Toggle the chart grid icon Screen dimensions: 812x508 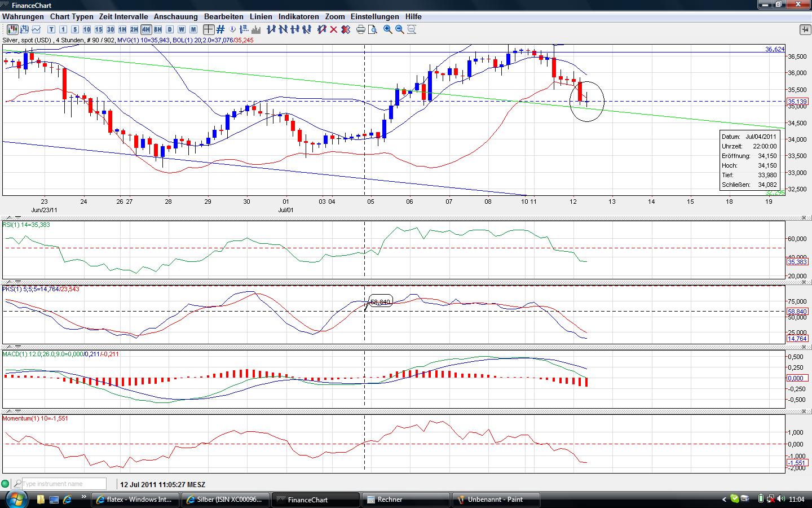pos(220,29)
